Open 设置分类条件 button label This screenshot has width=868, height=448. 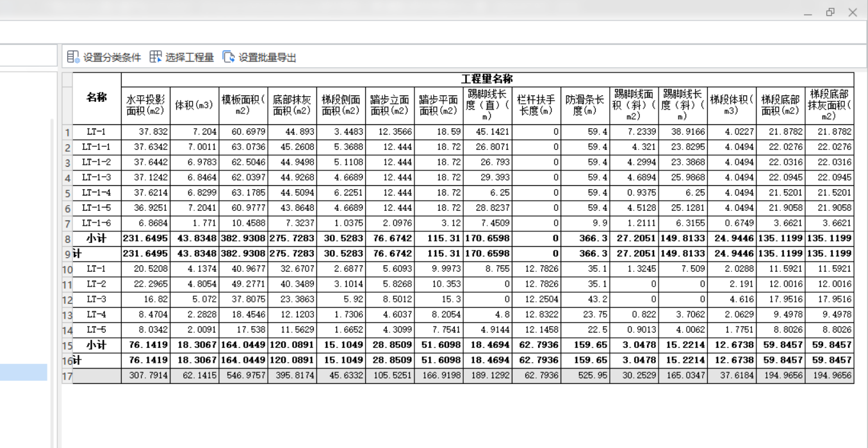coord(112,58)
